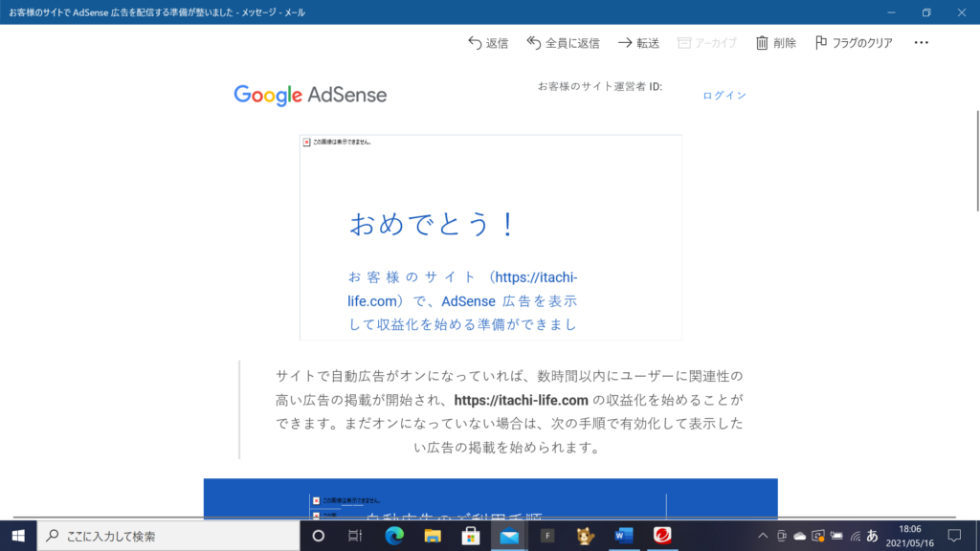The height and width of the screenshot is (551, 980).
Task: Open the Windows Start menu
Action: click(18, 536)
